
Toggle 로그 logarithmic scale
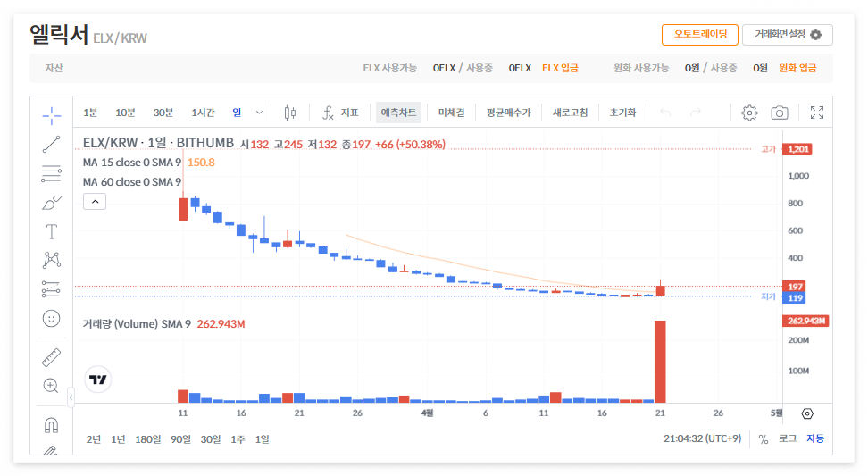(788, 438)
